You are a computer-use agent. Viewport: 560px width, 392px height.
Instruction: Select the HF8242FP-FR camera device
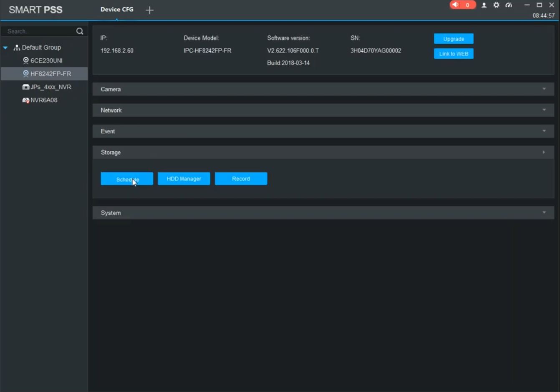(50, 74)
